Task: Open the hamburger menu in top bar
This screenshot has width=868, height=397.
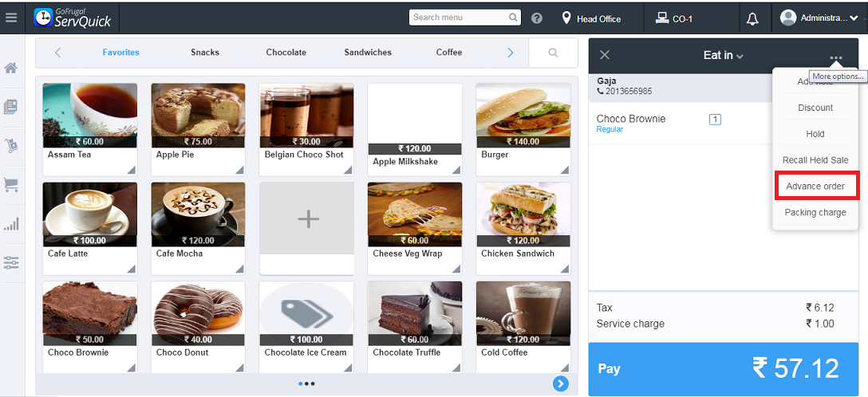Action: [11, 18]
